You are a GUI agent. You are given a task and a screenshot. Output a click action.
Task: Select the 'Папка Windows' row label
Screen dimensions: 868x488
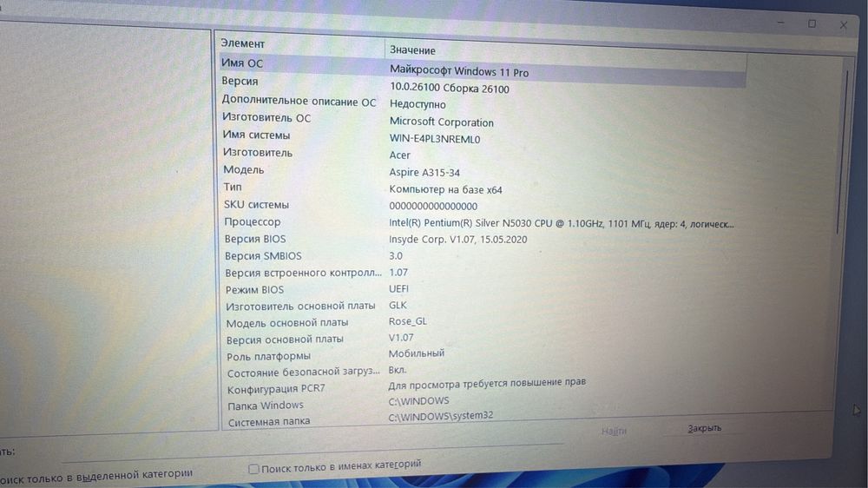click(x=266, y=406)
